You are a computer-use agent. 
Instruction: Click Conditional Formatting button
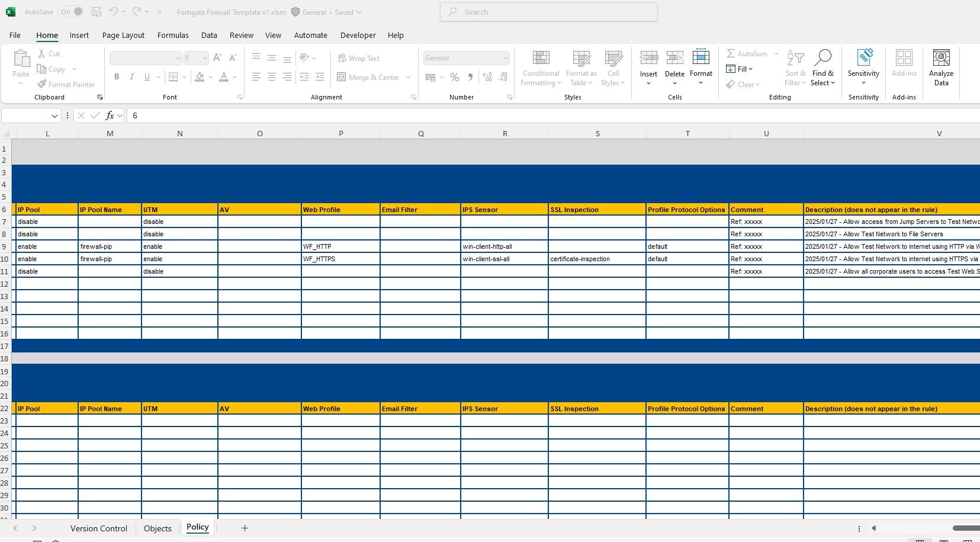tap(541, 68)
